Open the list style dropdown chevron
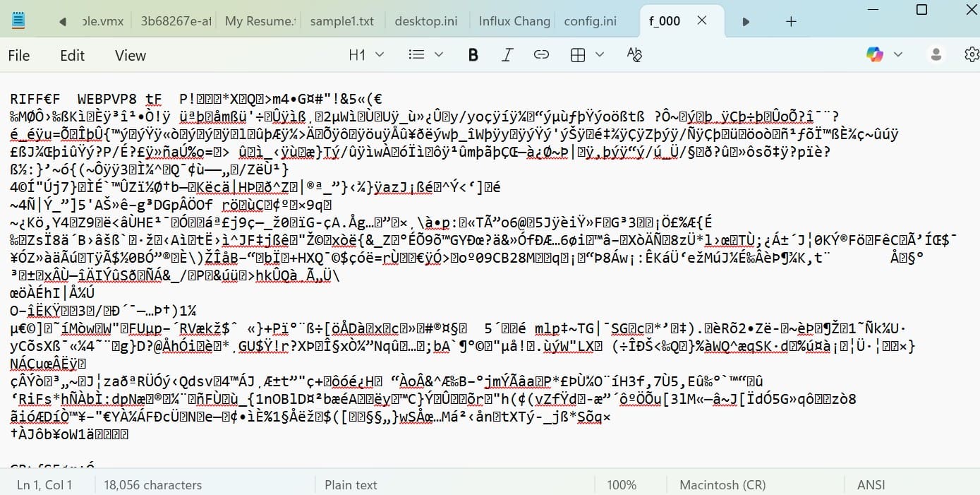Screen dimensions: 980x495 coord(438,54)
